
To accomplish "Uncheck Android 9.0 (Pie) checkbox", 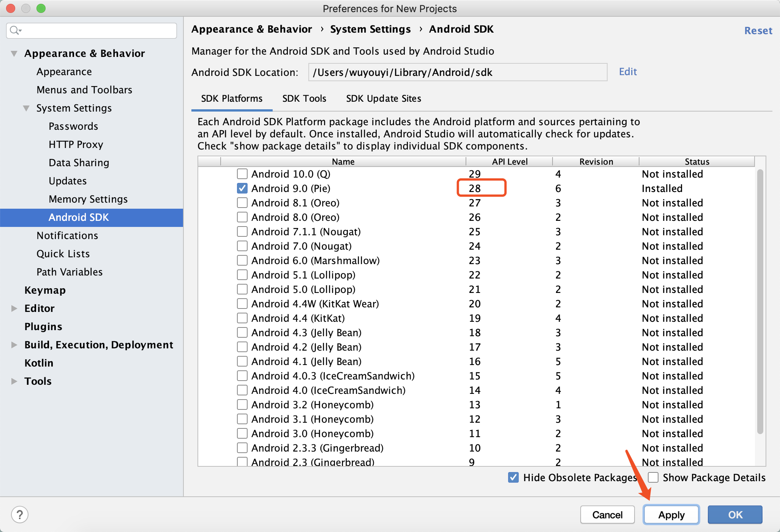I will coord(242,188).
